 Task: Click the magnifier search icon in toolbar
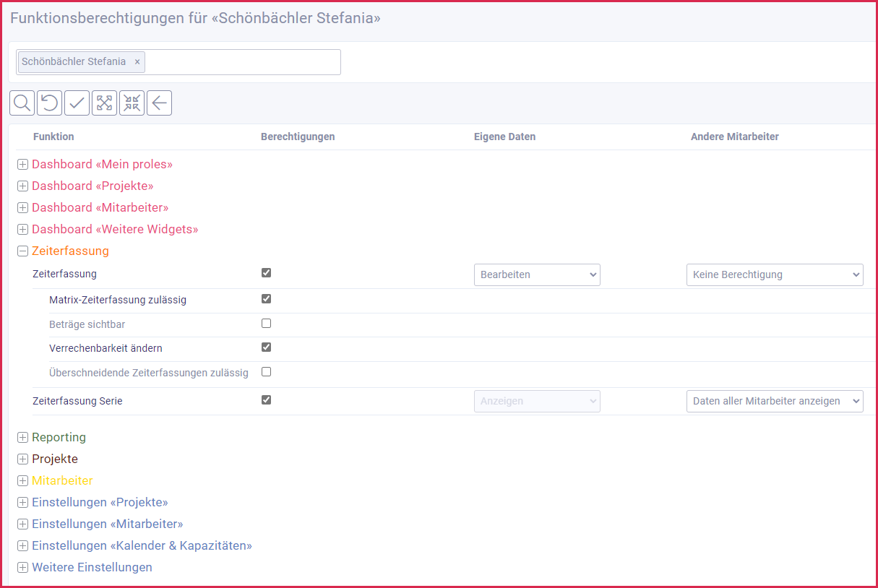(22, 103)
